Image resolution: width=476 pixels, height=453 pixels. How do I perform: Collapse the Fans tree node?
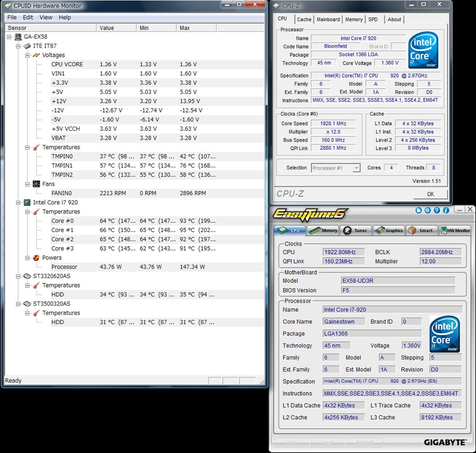[x=27, y=184]
